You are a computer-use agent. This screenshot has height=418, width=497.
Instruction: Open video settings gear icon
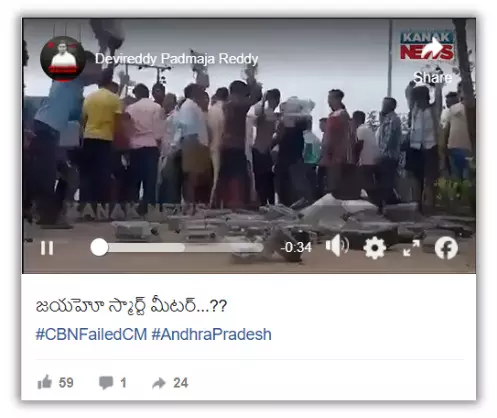click(375, 248)
